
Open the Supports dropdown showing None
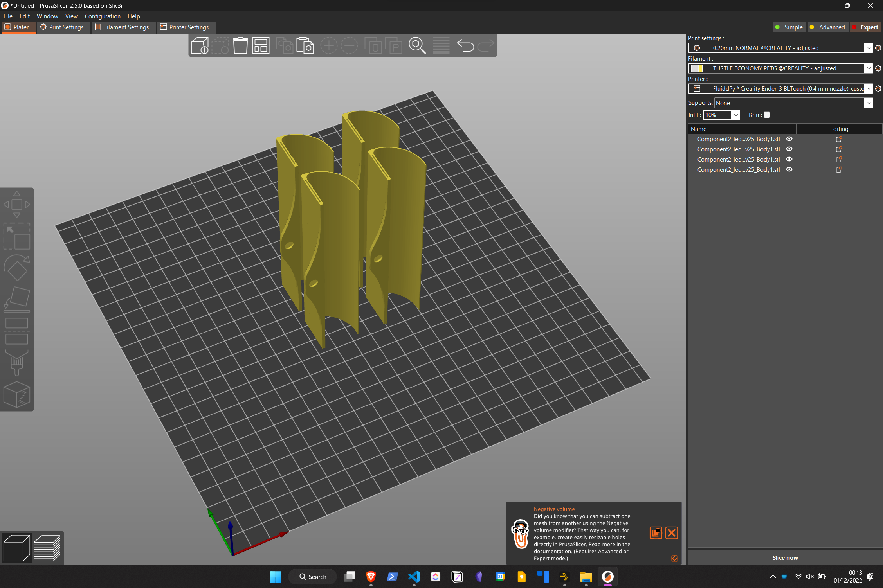[x=869, y=103]
